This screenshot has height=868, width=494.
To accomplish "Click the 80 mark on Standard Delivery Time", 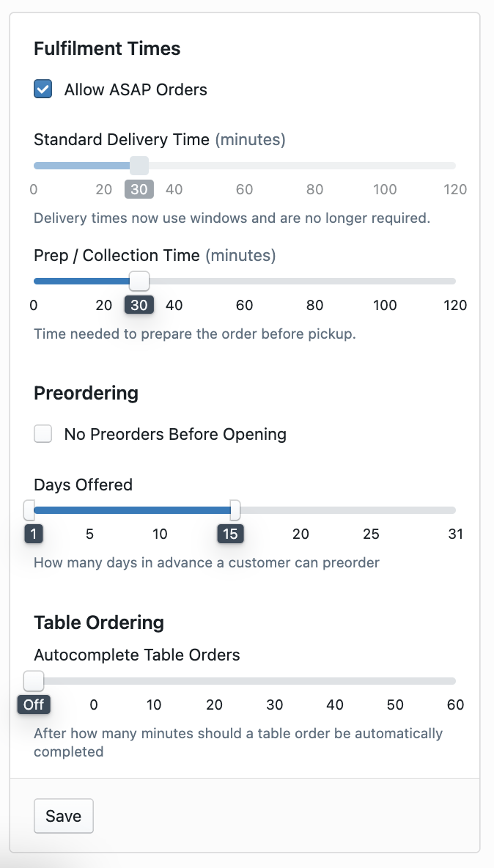I will coord(315,190).
